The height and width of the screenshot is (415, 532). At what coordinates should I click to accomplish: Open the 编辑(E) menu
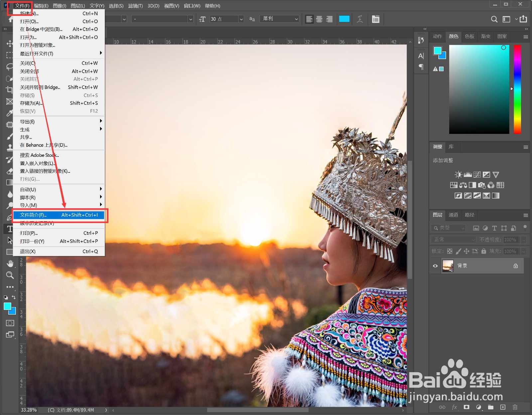(41, 6)
